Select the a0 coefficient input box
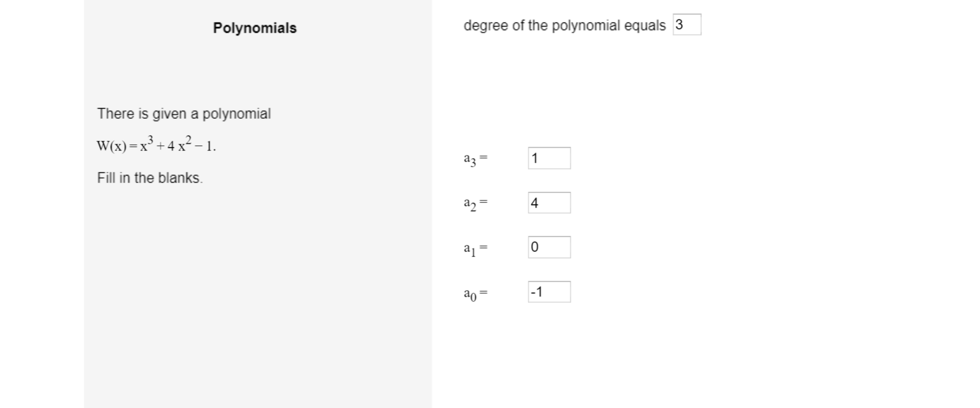The height and width of the screenshot is (408, 980). 548,292
